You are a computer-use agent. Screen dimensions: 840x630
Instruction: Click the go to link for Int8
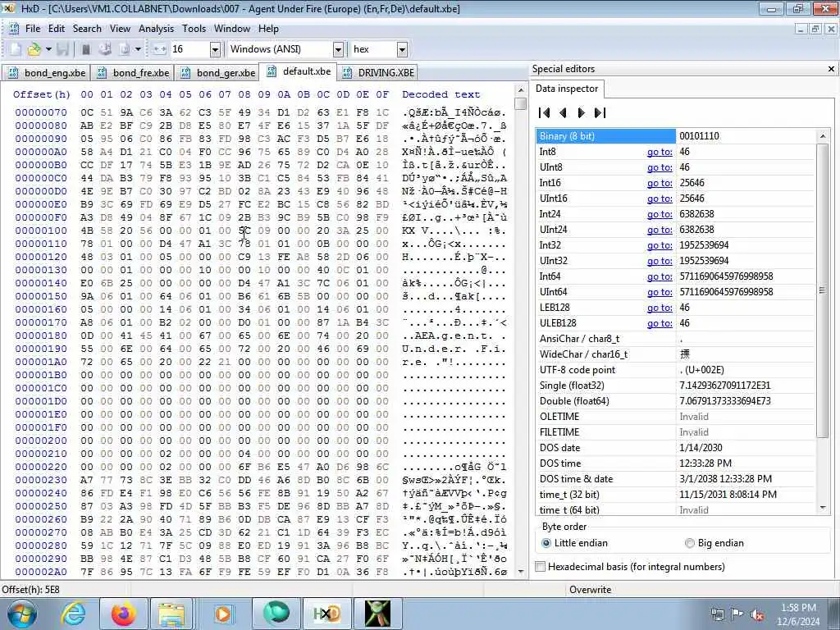coord(660,152)
